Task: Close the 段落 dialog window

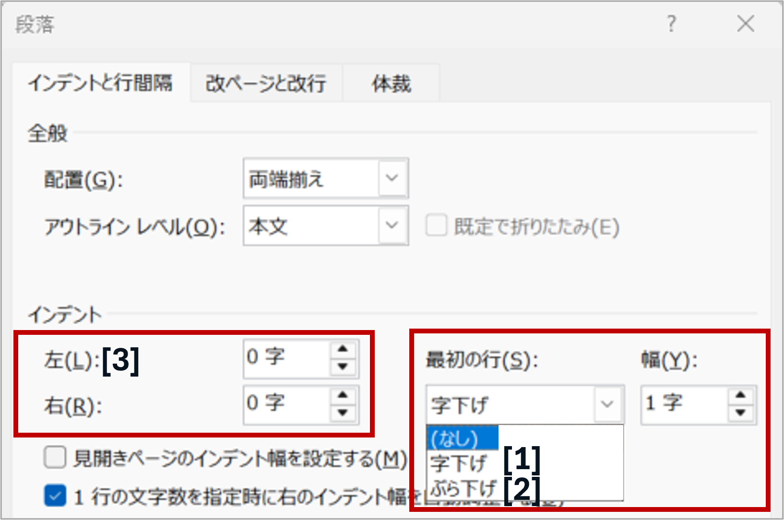Action: click(745, 24)
